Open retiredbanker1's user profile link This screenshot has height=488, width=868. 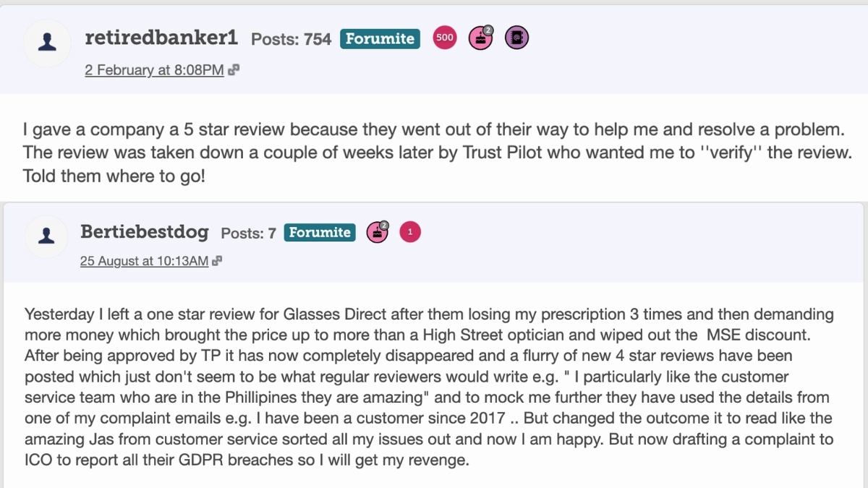[161, 38]
